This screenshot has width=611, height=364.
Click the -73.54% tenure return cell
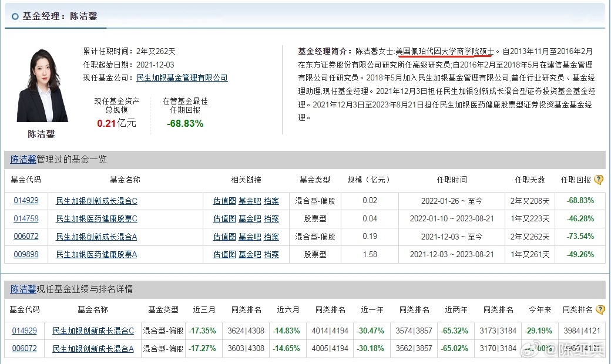pos(580,237)
